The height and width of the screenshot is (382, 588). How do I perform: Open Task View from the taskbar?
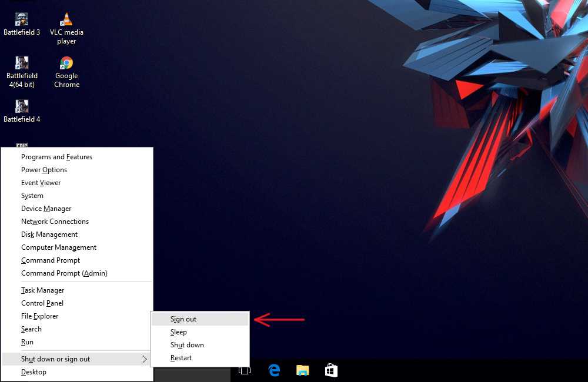[245, 371]
